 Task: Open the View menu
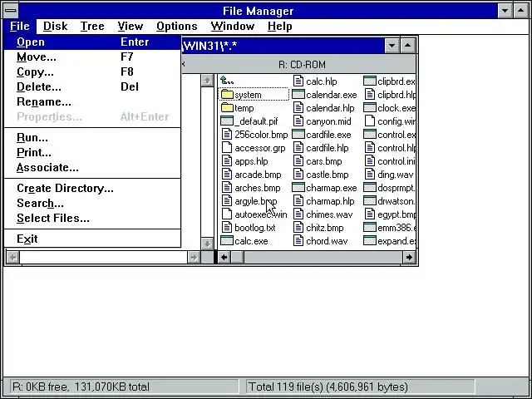[131, 26]
